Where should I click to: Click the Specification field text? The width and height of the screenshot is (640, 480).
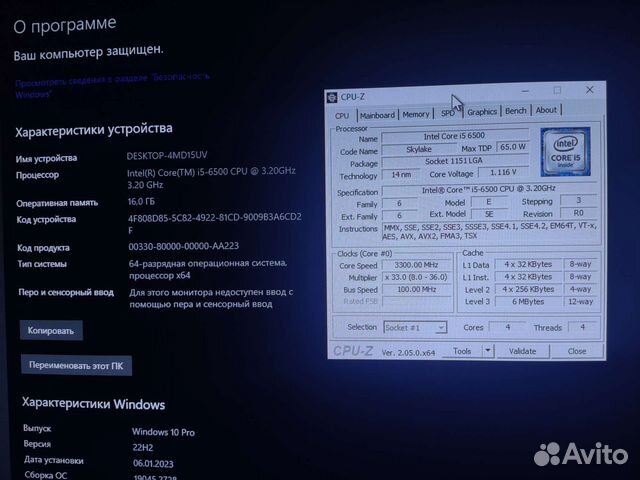(489, 189)
